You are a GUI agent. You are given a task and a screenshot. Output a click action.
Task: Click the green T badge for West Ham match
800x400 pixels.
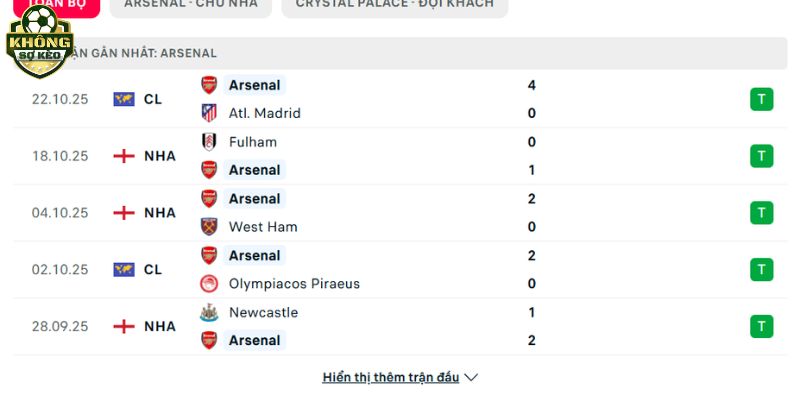coord(761,213)
